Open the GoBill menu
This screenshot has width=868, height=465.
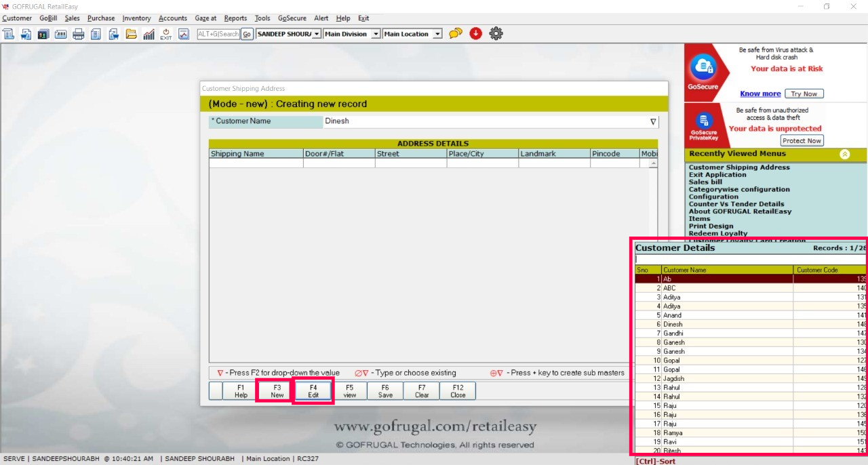(48, 18)
